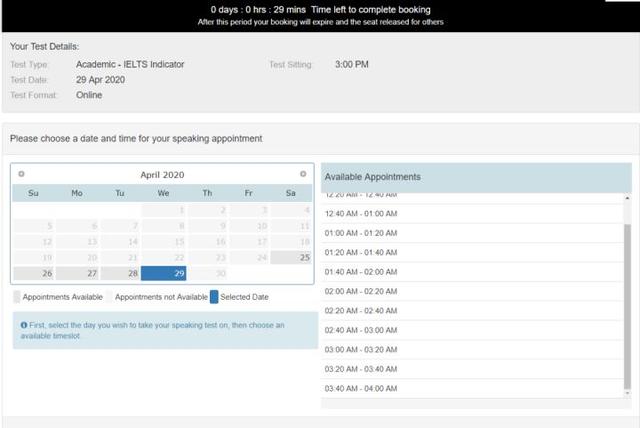Select April 25 in the calendar
The width and height of the screenshot is (640, 428).
coord(291,257)
